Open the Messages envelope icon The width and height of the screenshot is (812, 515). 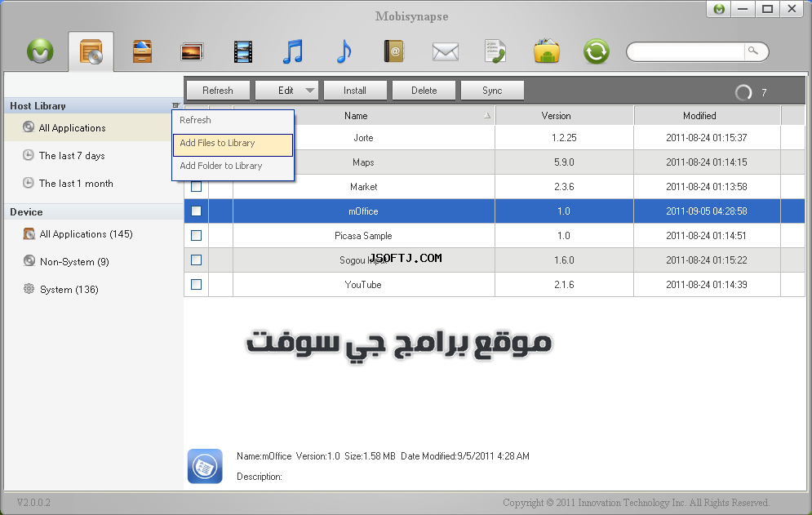pos(446,51)
